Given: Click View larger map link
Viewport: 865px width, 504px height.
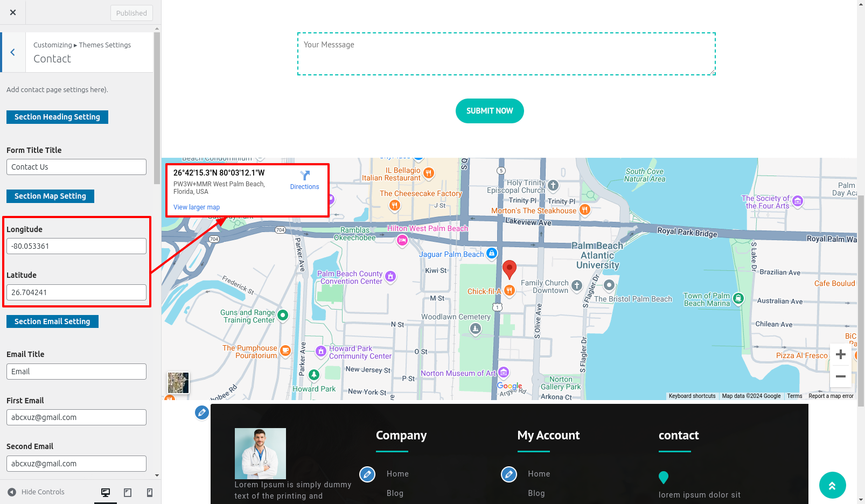Looking at the screenshot, I should (197, 207).
